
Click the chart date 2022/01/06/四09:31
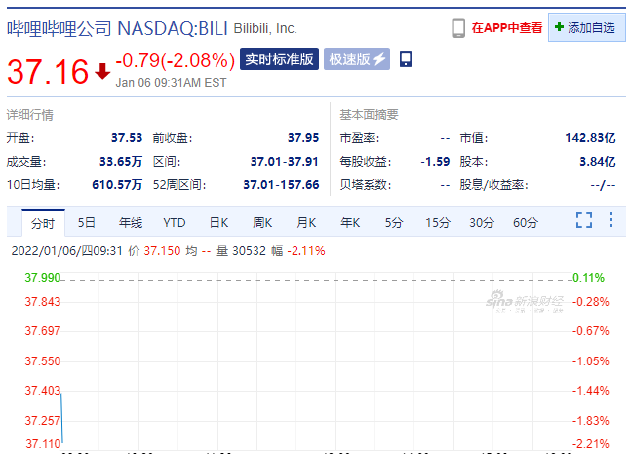[67, 251]
